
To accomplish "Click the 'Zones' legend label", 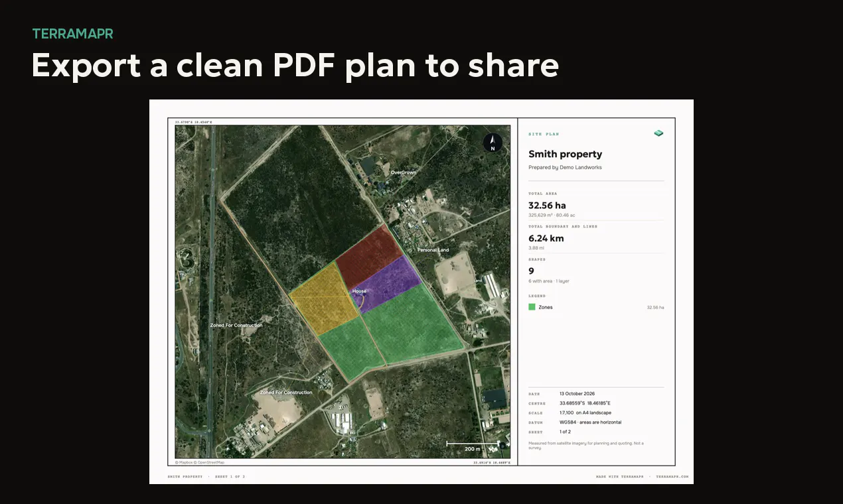I will click(546, 308).
